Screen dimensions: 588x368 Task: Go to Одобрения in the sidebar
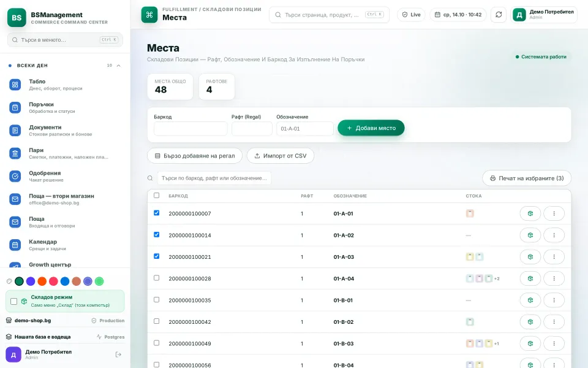[x=65, y=177]
